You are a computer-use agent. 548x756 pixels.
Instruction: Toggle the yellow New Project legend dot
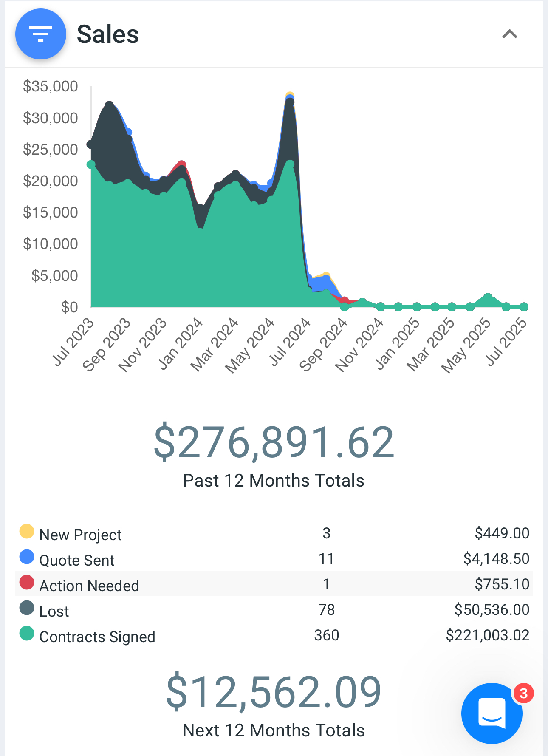coord(27,531)
